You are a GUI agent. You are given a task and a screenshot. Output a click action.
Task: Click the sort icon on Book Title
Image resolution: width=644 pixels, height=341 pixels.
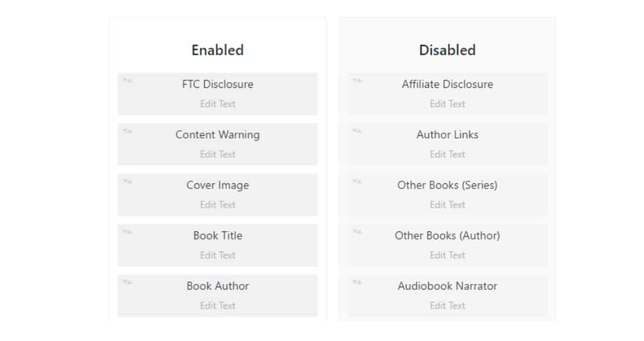127,231
